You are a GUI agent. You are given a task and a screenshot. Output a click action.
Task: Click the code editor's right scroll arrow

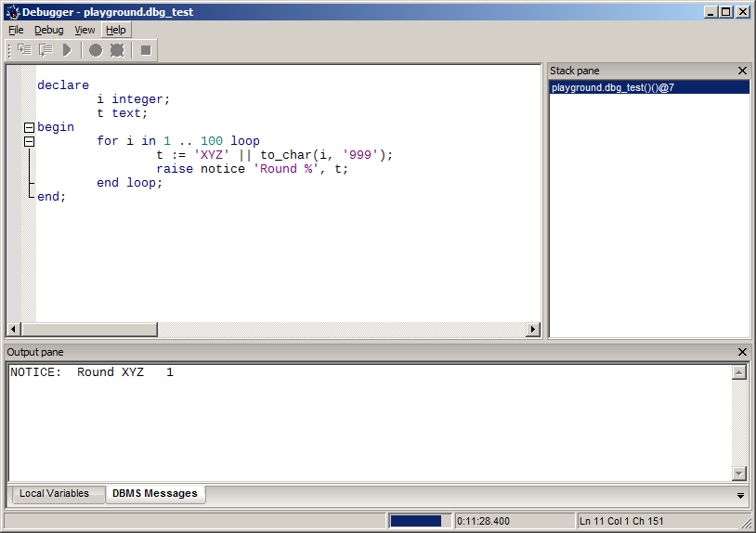533,329
